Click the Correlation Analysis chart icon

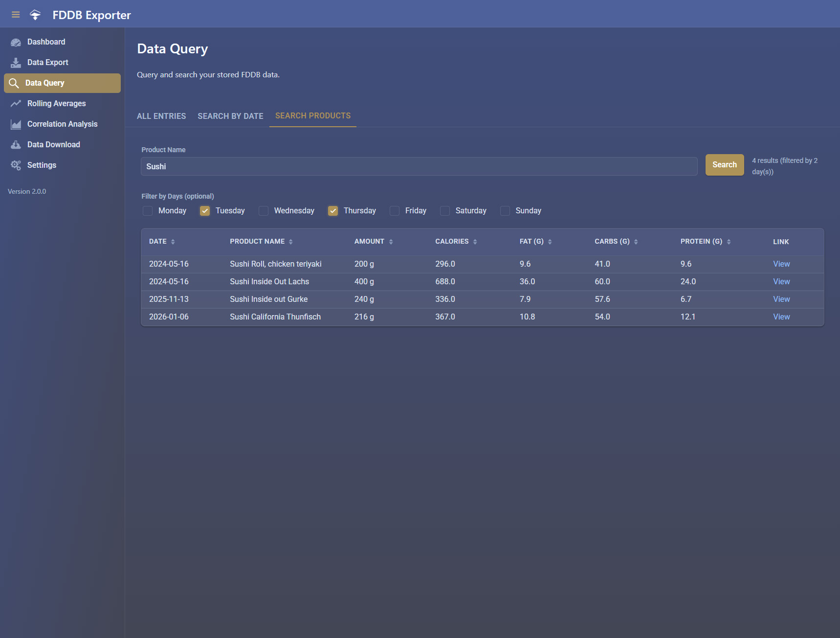coord(16,124)
